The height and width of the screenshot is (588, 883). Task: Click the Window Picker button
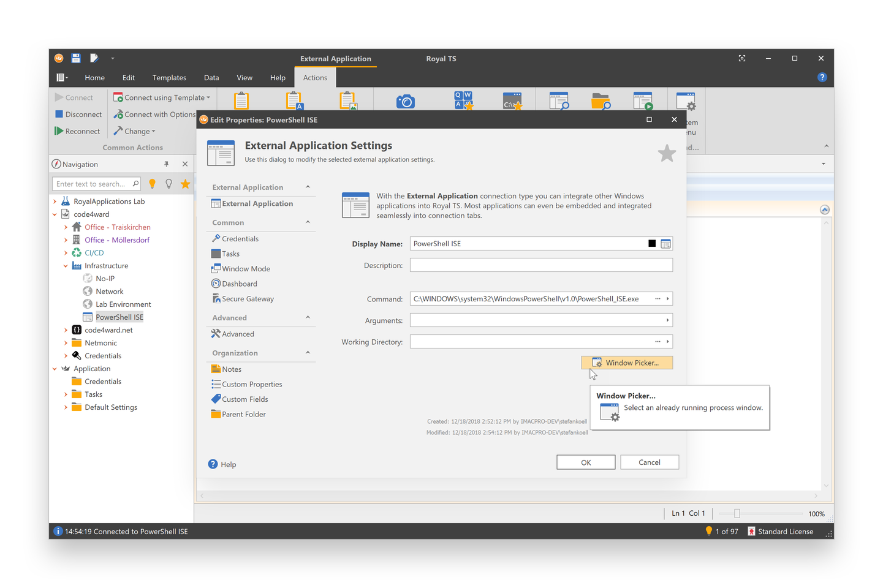[x=626, y=362]
